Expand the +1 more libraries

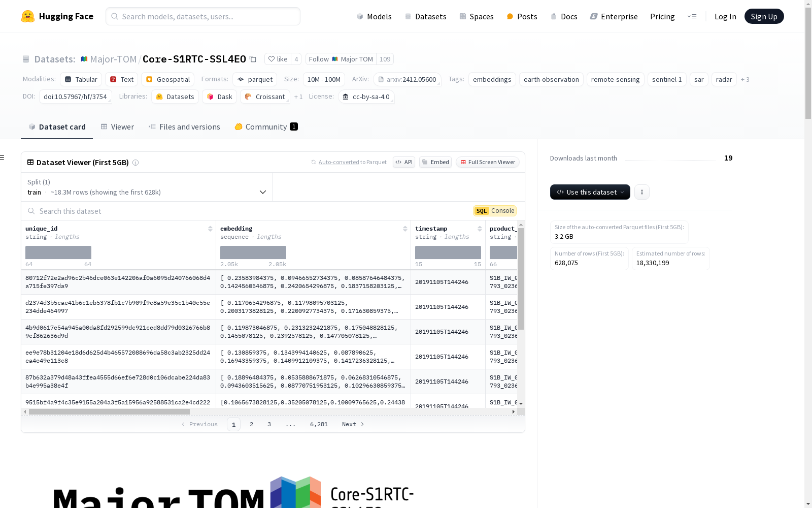tap(298, 97)
